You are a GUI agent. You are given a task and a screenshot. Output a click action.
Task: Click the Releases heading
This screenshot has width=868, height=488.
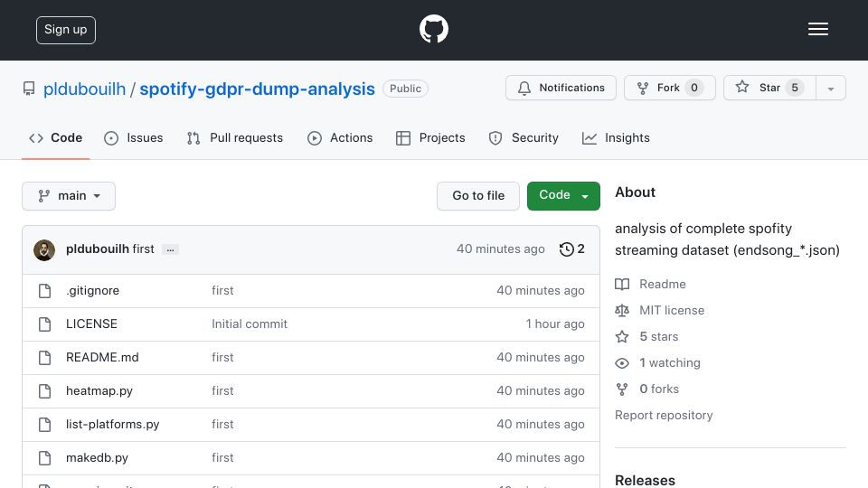coord(645,480)
